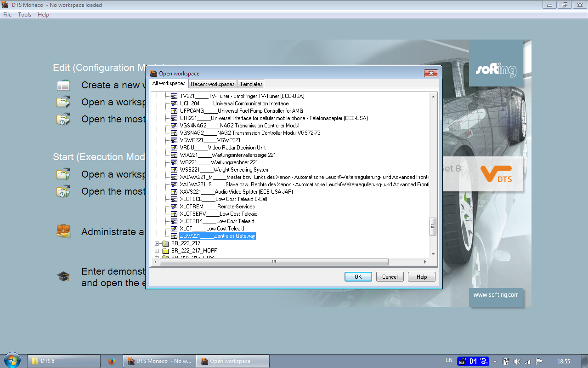Open the Tools menu
Image resolution: width=588 pixels, height=368 pixels.
click(x=25, y=15)
